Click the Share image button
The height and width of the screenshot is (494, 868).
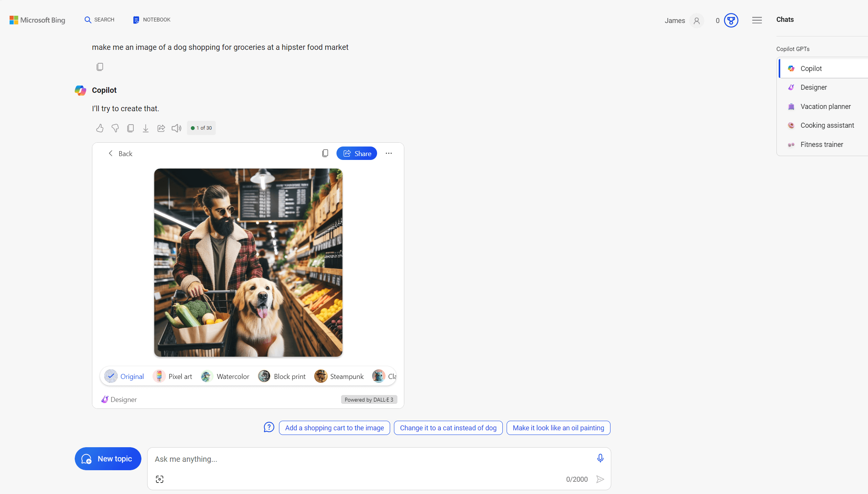coord(356,153)
